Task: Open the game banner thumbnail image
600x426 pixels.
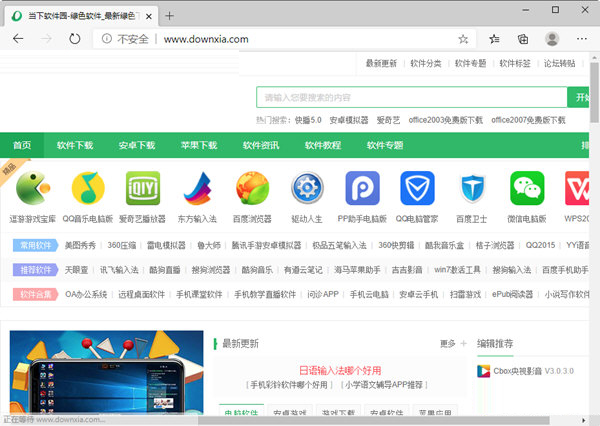Action: (x=106, y=372)
